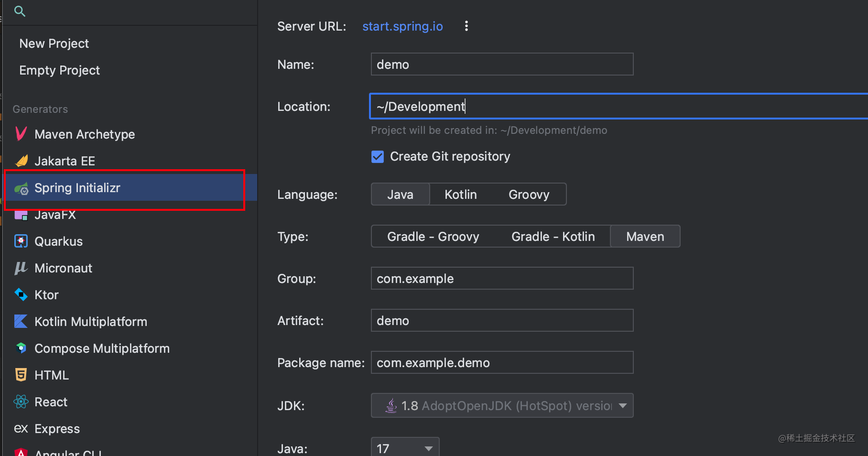Click the Jakarta EE sail icon
The height and width of the screenshot is (456, 868).
coord(22,161)
